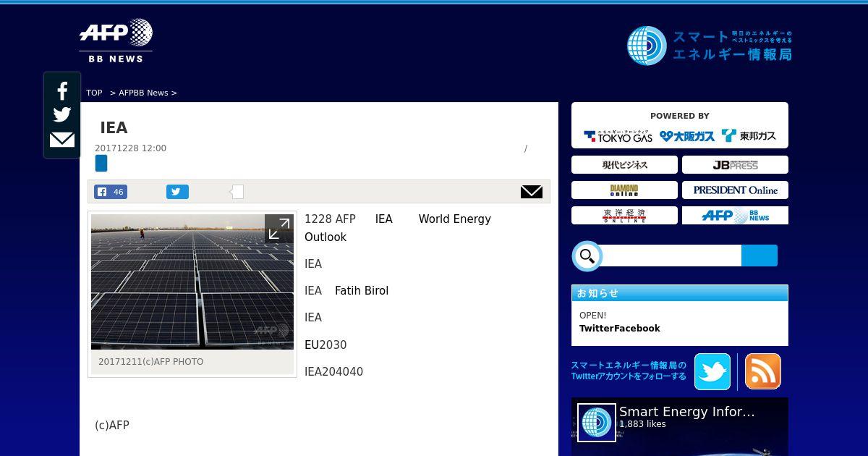868x456 pixels.
Task: Click the envelope icon in share bar
Action: coord(532,192)
